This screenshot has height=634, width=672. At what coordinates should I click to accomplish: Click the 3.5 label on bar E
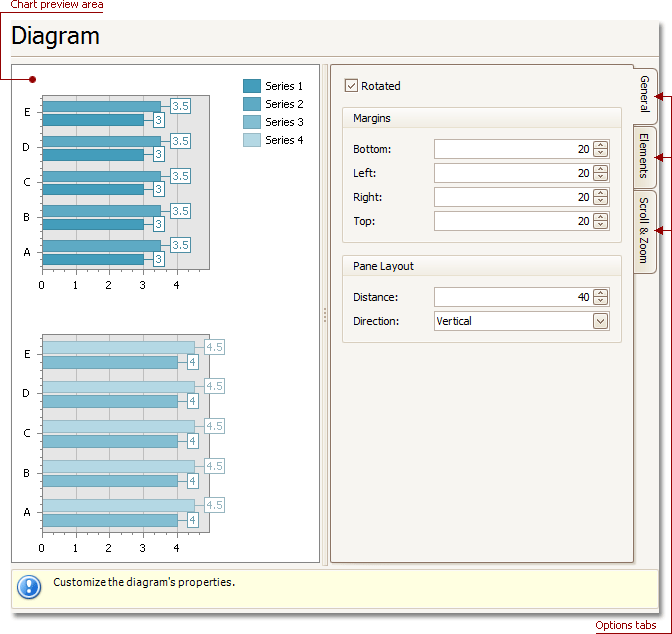point(180,106)
